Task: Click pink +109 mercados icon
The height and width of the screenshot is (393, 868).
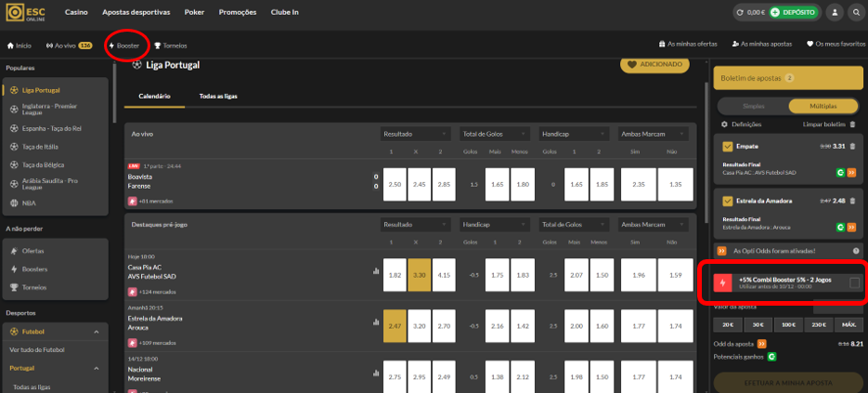Action: coord(133,343)
